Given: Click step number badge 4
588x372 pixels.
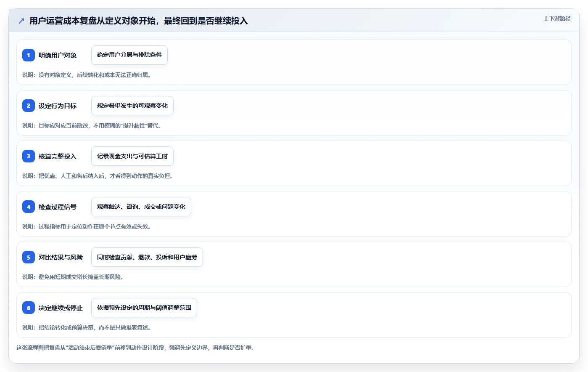Looking at the screenshot, I should tap(29, 207).
